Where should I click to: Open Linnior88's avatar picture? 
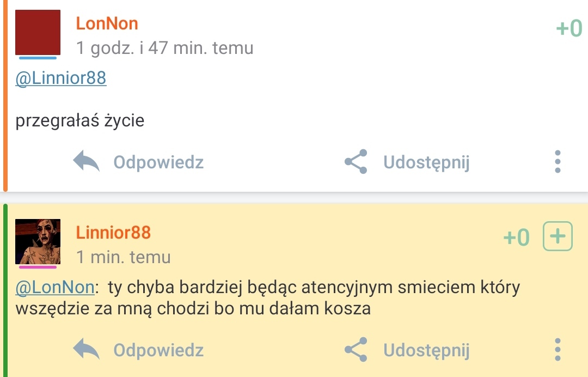[x=38, y=241]
